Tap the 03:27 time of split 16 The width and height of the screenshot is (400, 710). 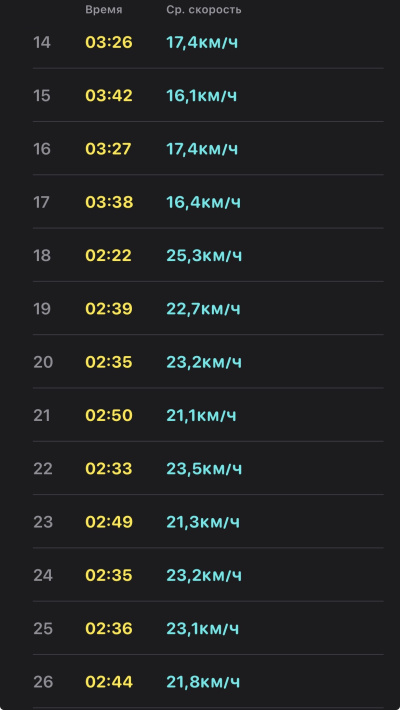[x=108, y=149]
